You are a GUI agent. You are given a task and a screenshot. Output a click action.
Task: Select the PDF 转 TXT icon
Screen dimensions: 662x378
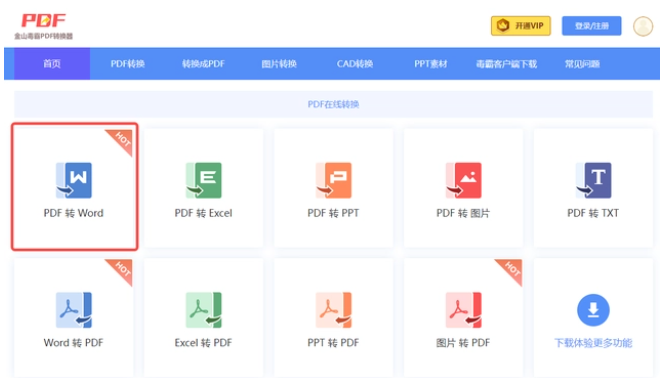tap(593, 180)
